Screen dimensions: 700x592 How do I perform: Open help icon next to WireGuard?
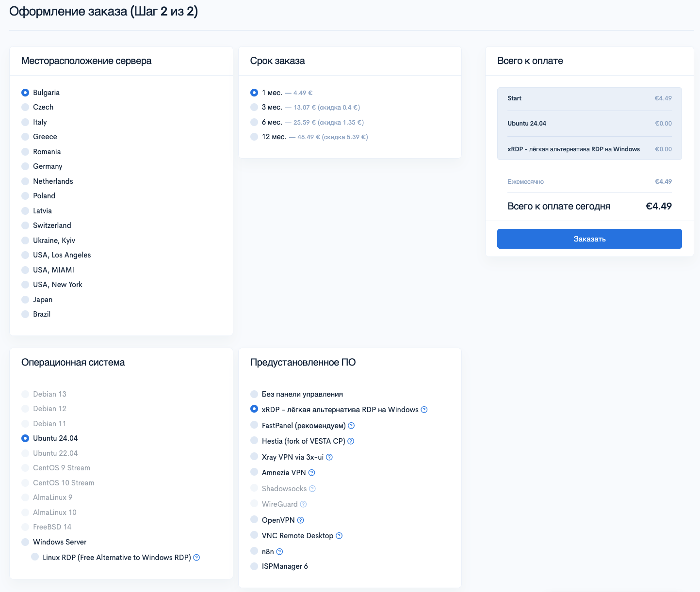click(303, 504)
